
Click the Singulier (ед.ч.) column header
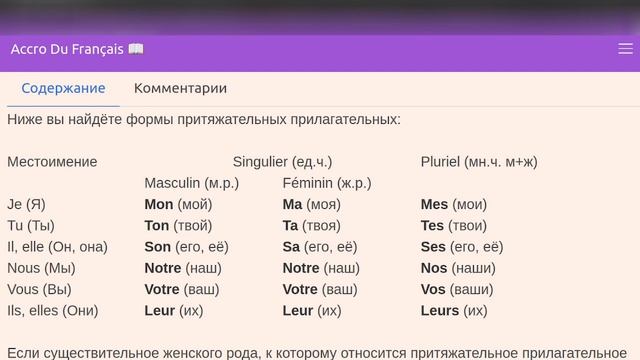tap(282, 162)
